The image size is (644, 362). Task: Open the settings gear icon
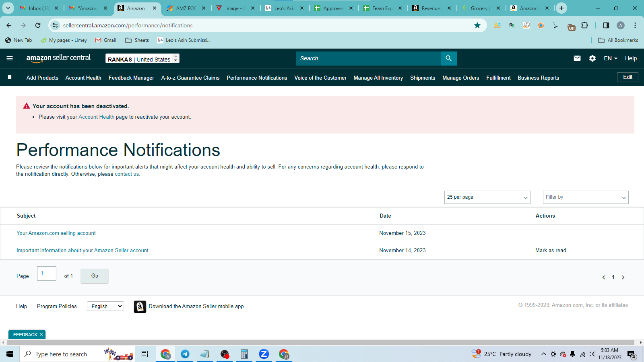click(592, 58)
